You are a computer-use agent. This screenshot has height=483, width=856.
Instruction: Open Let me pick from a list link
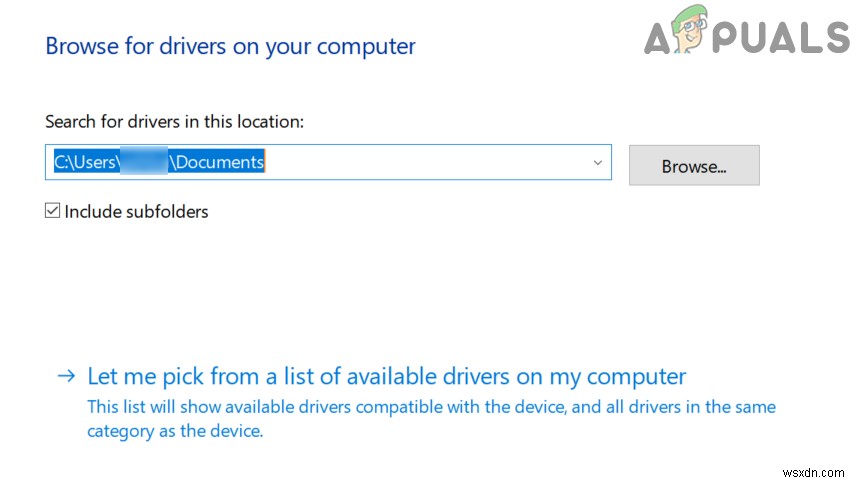[386, 377]
